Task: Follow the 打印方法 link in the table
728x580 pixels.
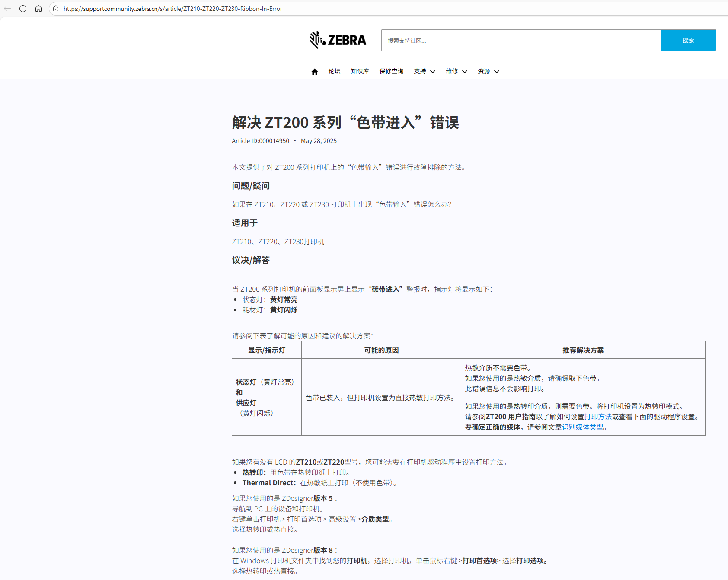Action: click(598, 417)
